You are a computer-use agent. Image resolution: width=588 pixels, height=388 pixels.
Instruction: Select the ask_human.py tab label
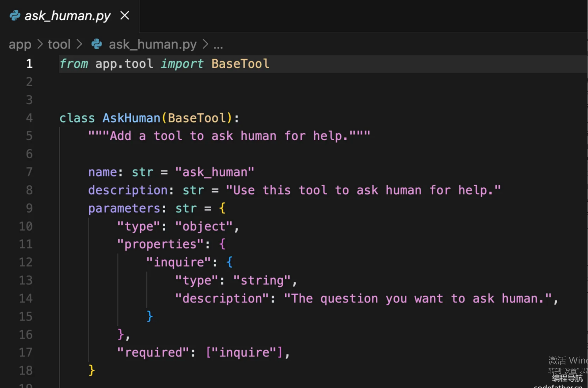[x=67, y=16]
